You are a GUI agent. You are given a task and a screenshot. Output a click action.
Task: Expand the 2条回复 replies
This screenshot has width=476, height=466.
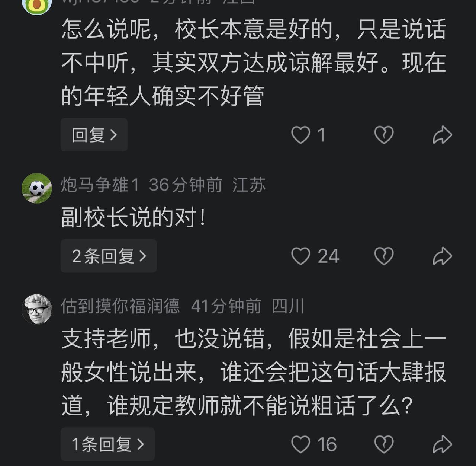coord(109,256)
